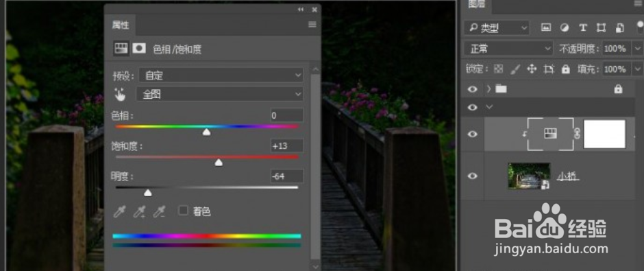Select the folder group icon
This screenshot has height=271, width=644.
tap(501, 89)
